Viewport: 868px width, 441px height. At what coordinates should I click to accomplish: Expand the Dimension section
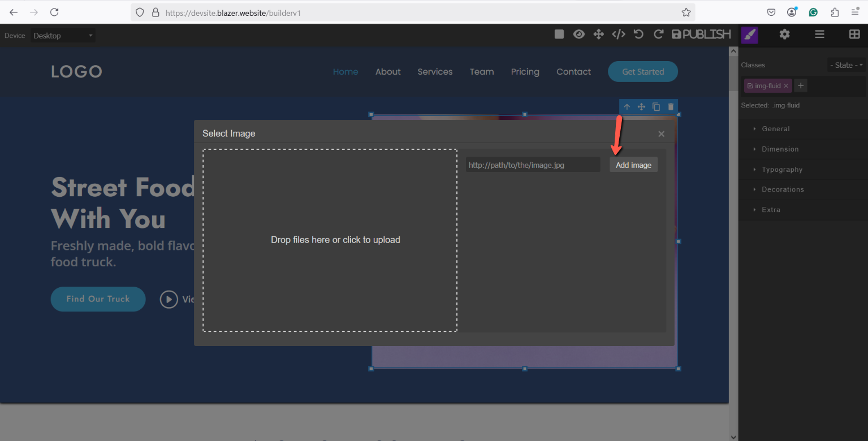pyautogui.click(x=780, y=149)
